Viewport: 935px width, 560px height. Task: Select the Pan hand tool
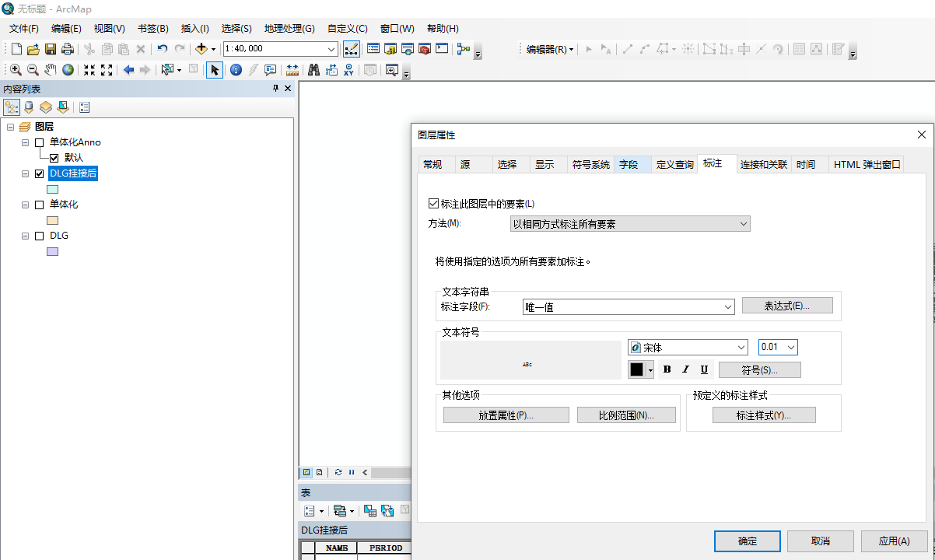tap(51, 70)
